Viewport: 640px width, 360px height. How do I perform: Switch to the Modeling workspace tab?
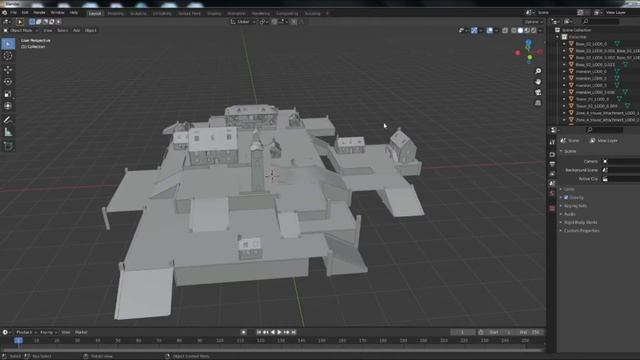[x=116, y=13]
